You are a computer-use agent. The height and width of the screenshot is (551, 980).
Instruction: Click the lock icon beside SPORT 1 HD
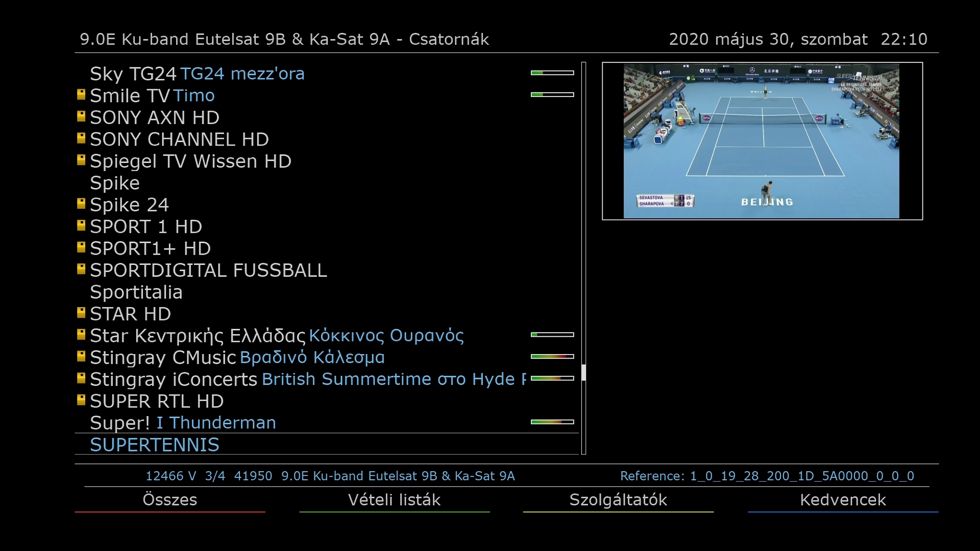81,226
